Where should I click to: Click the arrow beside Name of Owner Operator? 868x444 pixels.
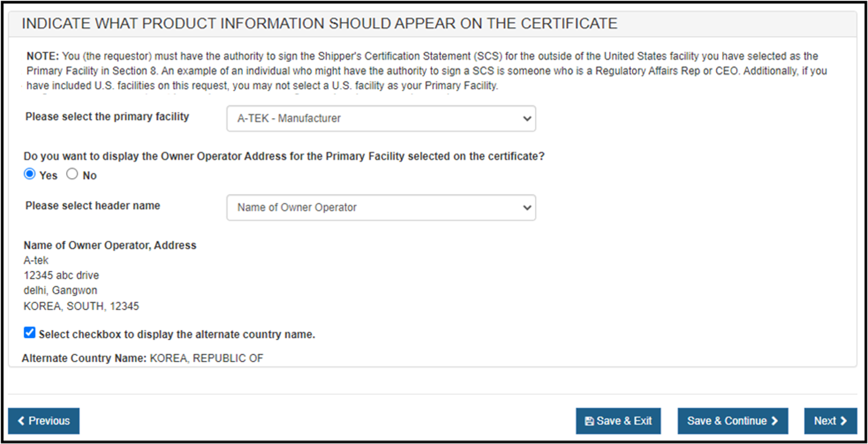[527, 208]
